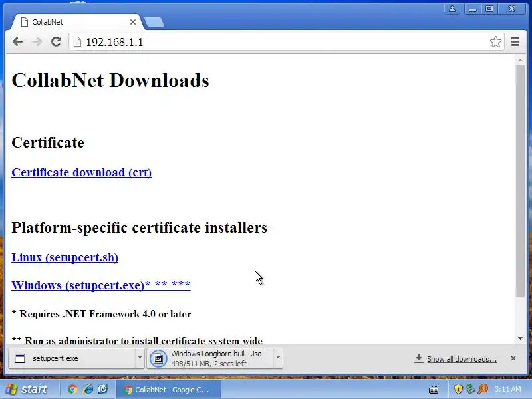Click the page scrollbar down arrow

[520, 338]
